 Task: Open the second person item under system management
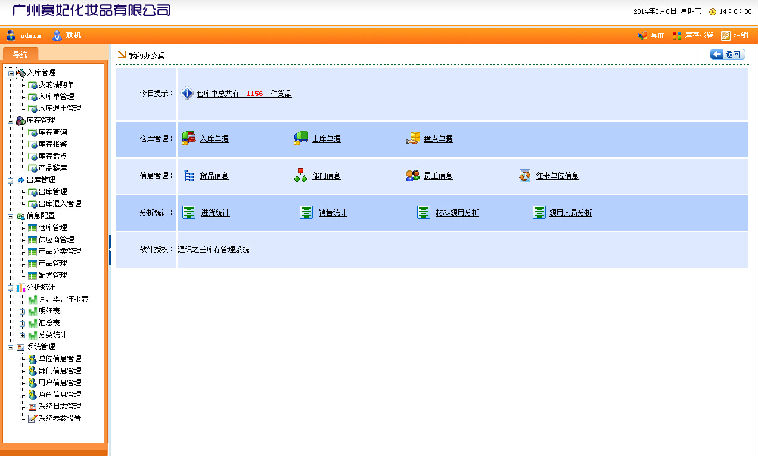click(60, 371)
